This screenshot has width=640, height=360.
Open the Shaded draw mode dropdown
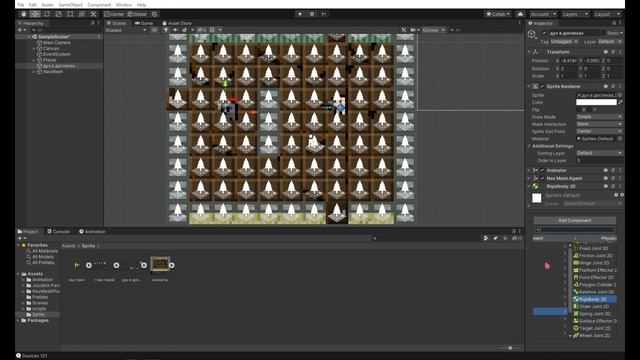[x=126, y=30]
